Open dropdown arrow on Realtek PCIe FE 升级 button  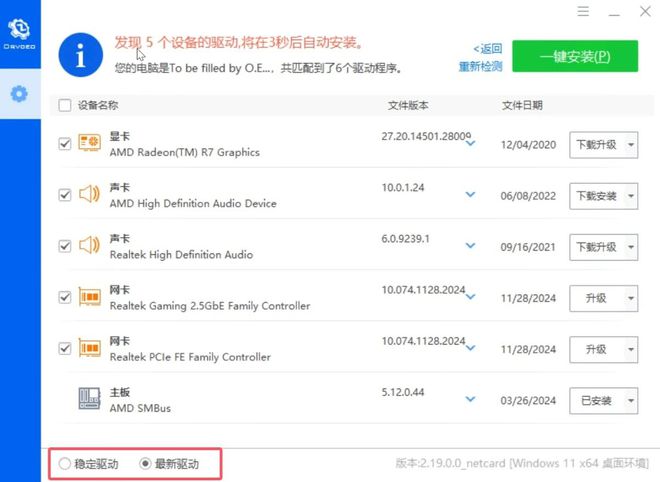coord(631,350)
